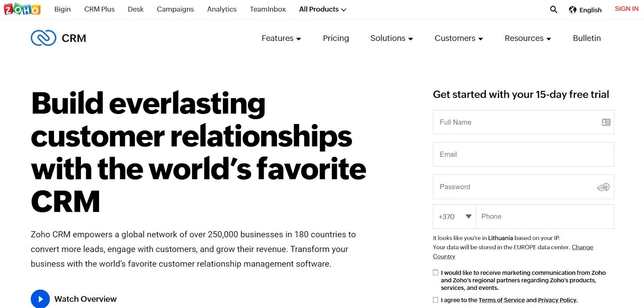Play the Watch Overview video button

(40, 299)
